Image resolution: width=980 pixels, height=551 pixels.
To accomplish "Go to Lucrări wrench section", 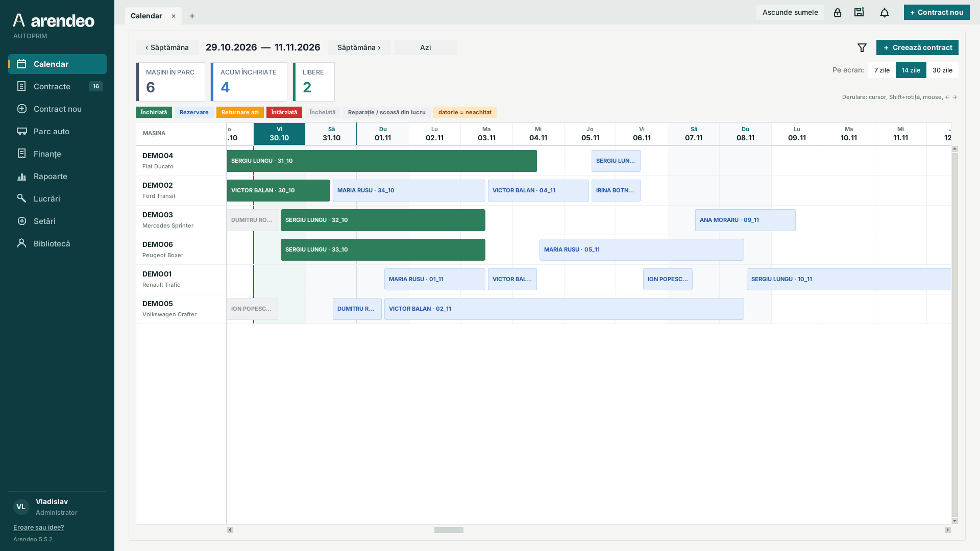I will [x=57, y=198].
